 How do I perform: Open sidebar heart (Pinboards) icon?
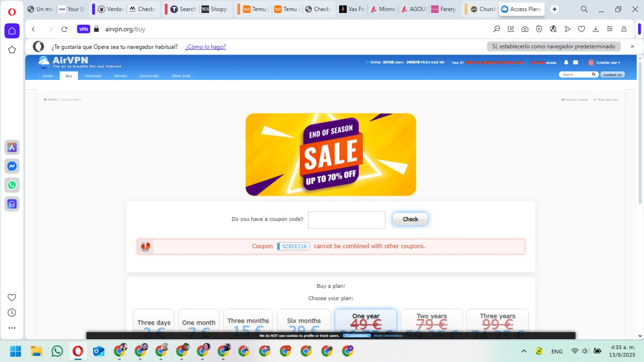12,298
